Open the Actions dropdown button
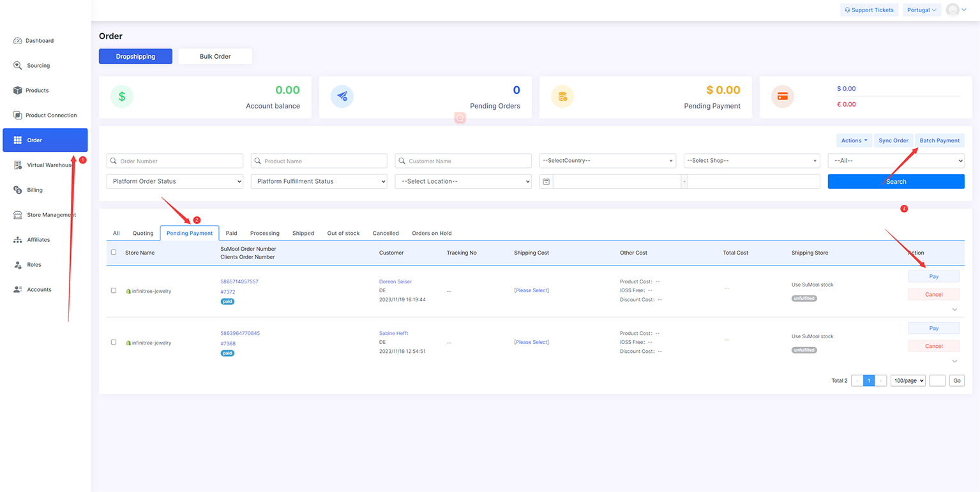Screen dimensions: 980x492 point(854,140)
